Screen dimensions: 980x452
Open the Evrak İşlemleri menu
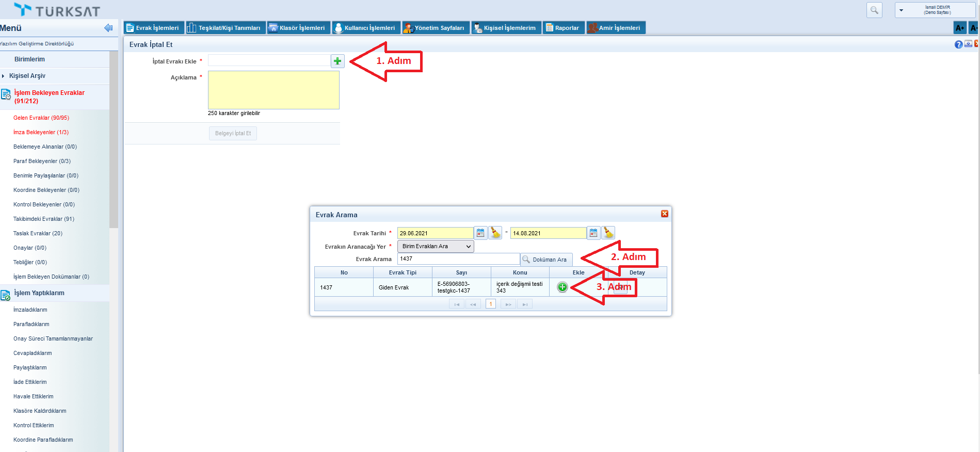point(152,28)
